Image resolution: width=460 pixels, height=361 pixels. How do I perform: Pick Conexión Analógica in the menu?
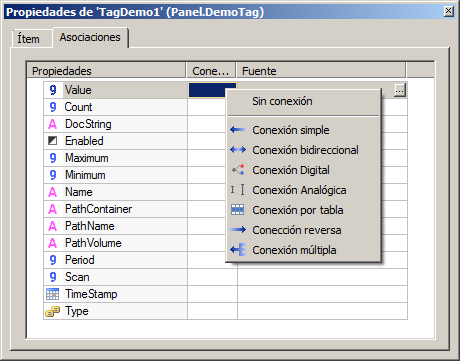coord(303,190)
